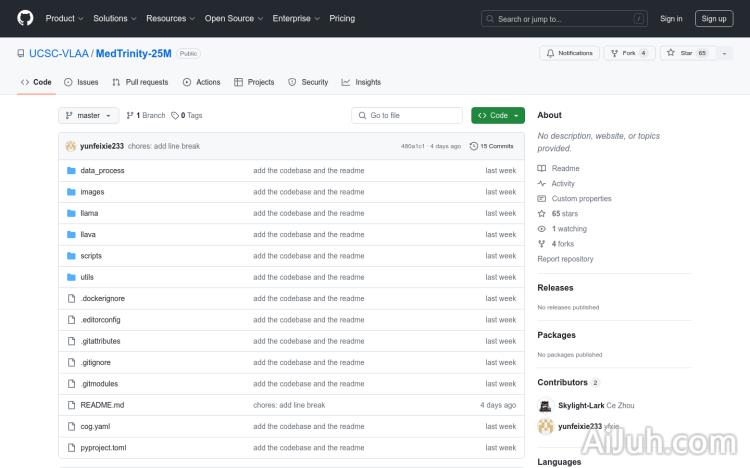750x468 pixels.
Task: Fork the MedTrinity-25M repository
Action: (624, 53)
